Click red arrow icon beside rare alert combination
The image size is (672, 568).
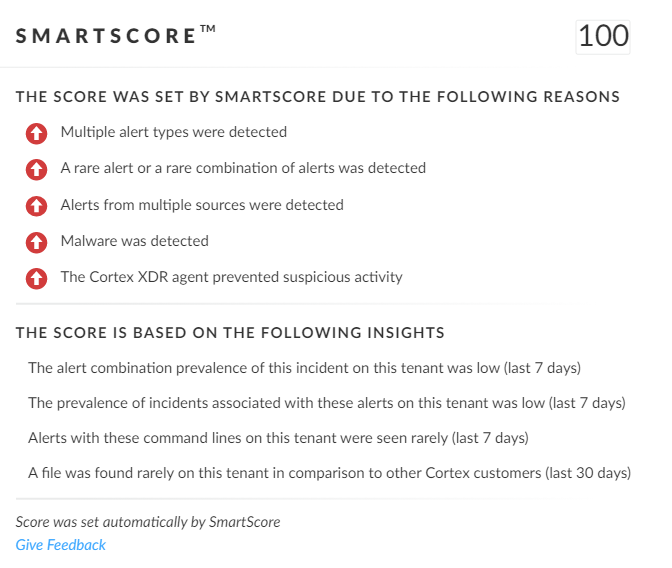pos(36,169)
